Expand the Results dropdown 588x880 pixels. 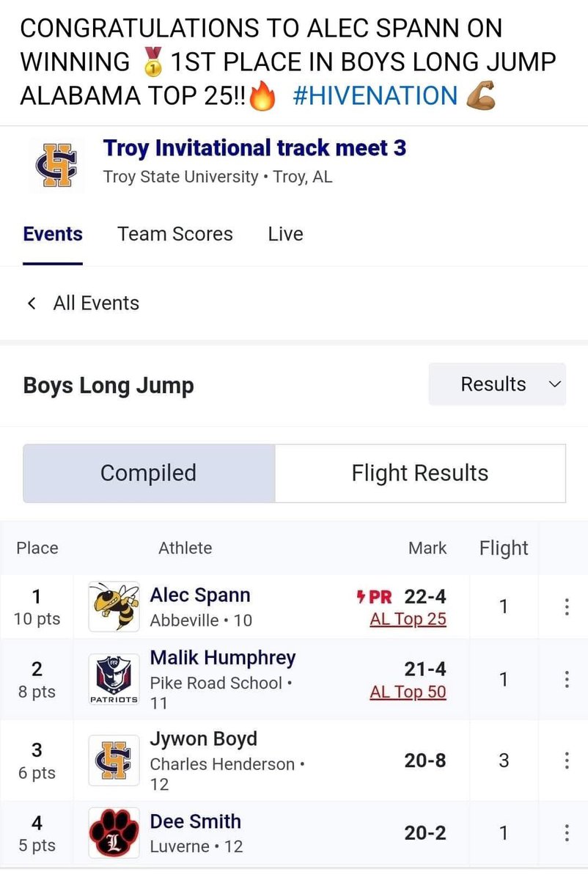tap(497, 384)
